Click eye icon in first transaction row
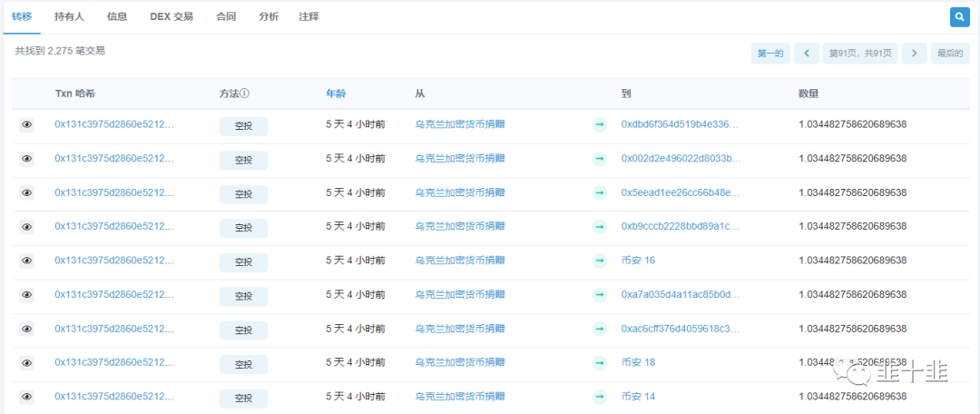 tap(27, 125)
